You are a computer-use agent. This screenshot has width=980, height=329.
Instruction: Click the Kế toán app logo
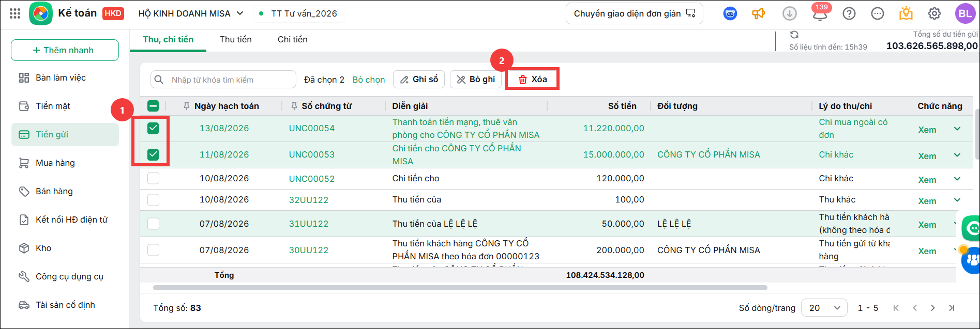(41, 13)
